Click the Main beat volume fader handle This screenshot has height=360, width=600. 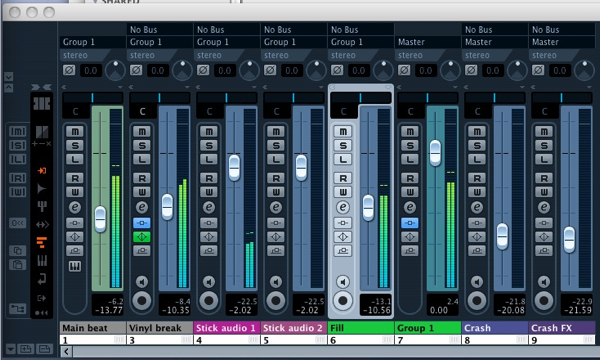100,219
